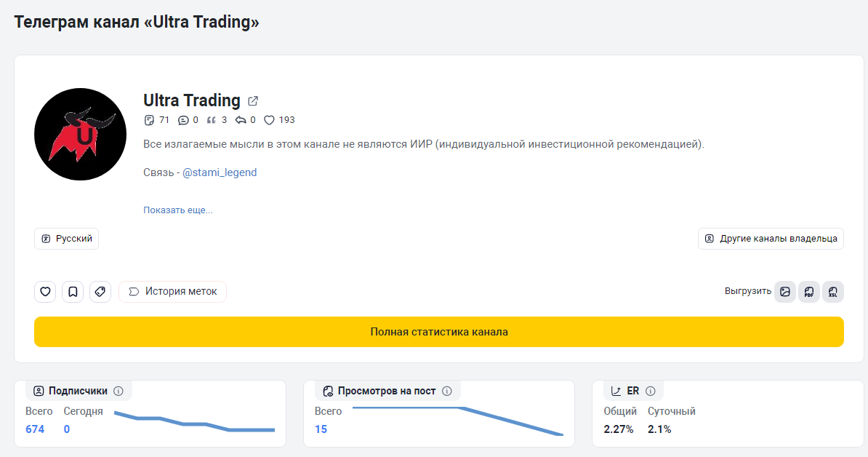This screenshot has height=457, width=868.
Task: Click views per post value 15
Action: [x=321, y=429]
